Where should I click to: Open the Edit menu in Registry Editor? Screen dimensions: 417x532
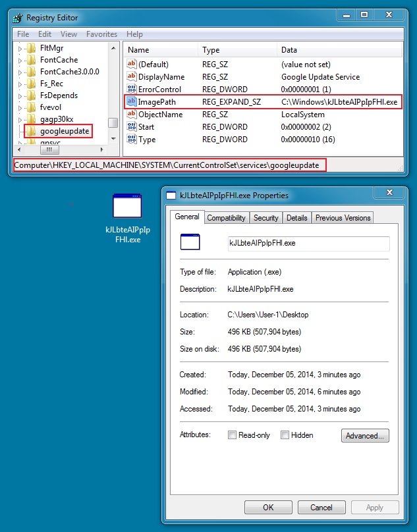click(45, 34)
